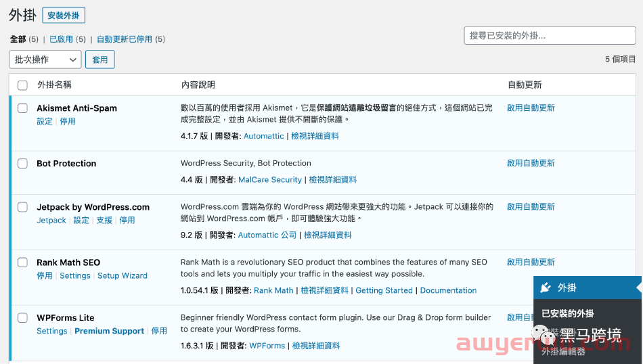Image resolution: width=643 pixels, height=364 pixels.
Task: Filter by 自動更新已停用 plugins
Action: coord(125,39)
